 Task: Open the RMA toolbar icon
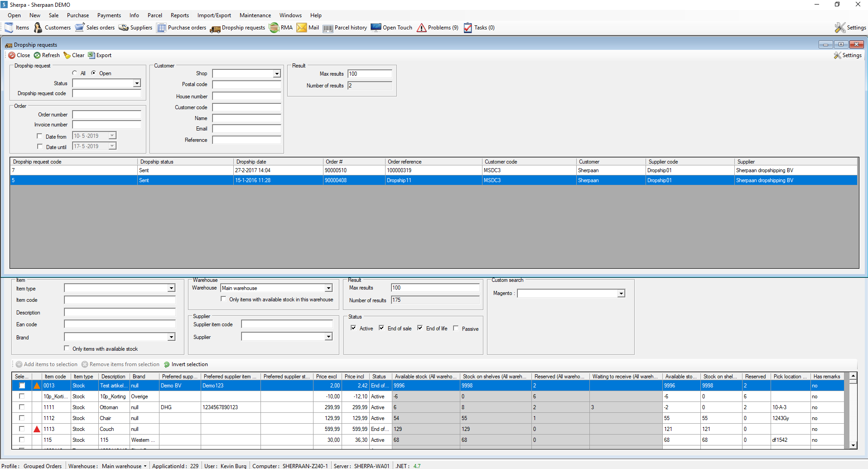pos(274,28)
